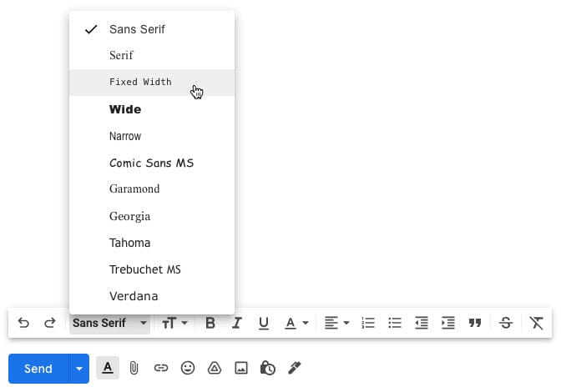The height and width of the screenshot is (392, 561).
Task: Toggle strikethrough formatting
Action: (x=506, y=323)
